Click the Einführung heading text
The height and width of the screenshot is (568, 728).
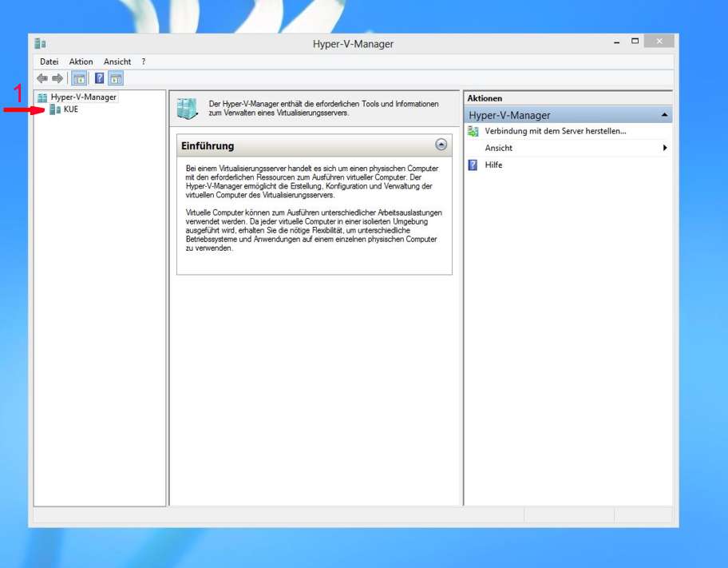(208, 146)
